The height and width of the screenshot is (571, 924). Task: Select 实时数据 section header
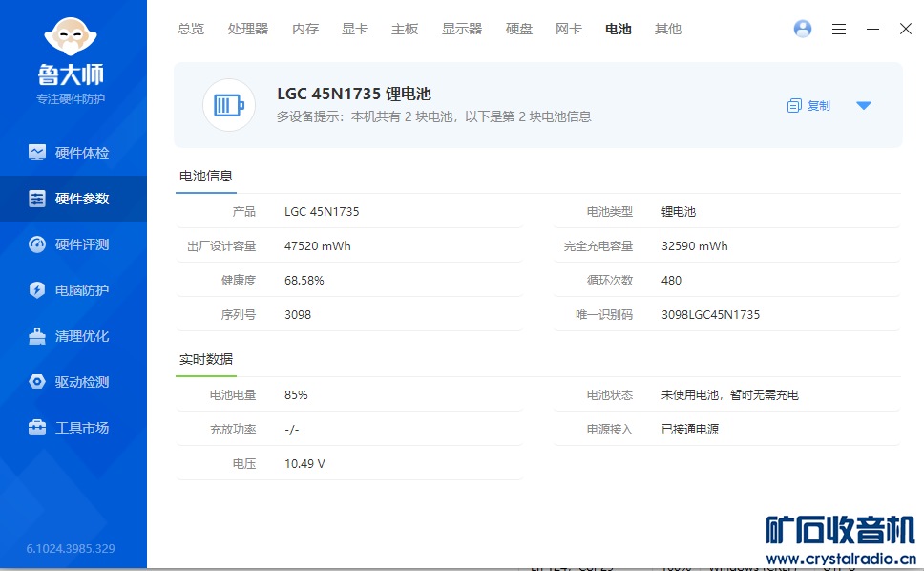point(205,359)
